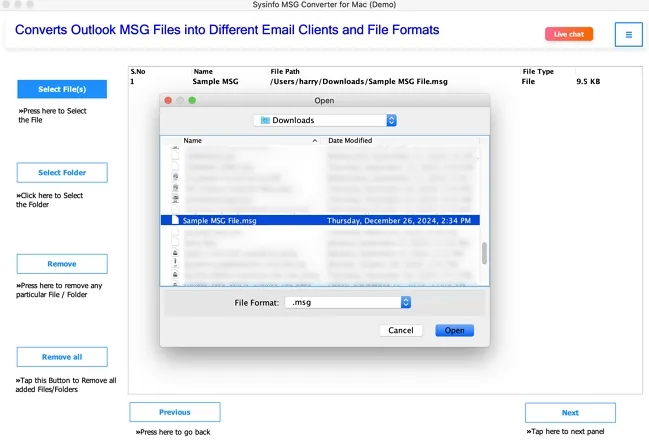Click the Remove button
The width and height of the screenshot is (649, 440).
[62, 264]
